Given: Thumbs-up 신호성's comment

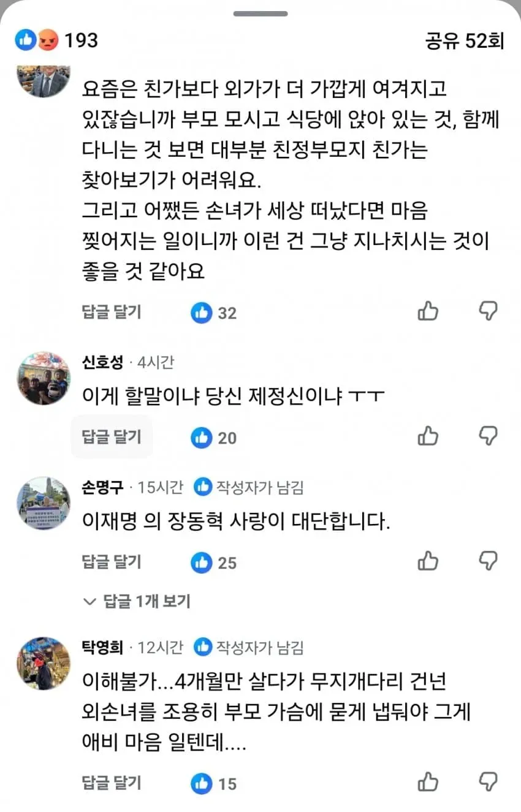Looking at the screenshot, I should click(x=428, y=437).
